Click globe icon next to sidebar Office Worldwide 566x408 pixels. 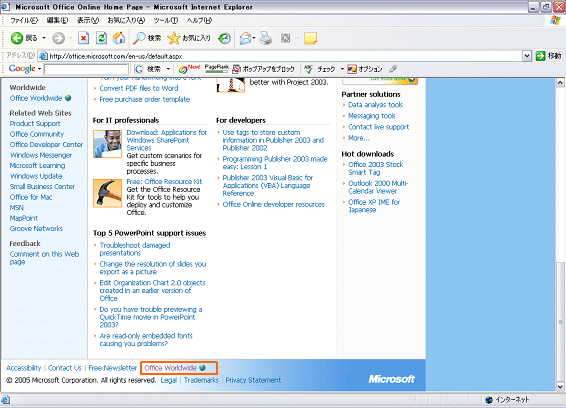[68, 98]
